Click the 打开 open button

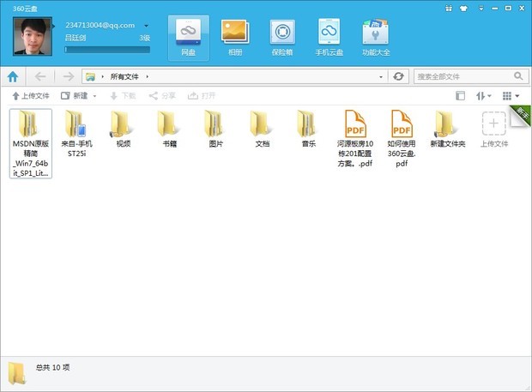[202, 96]
